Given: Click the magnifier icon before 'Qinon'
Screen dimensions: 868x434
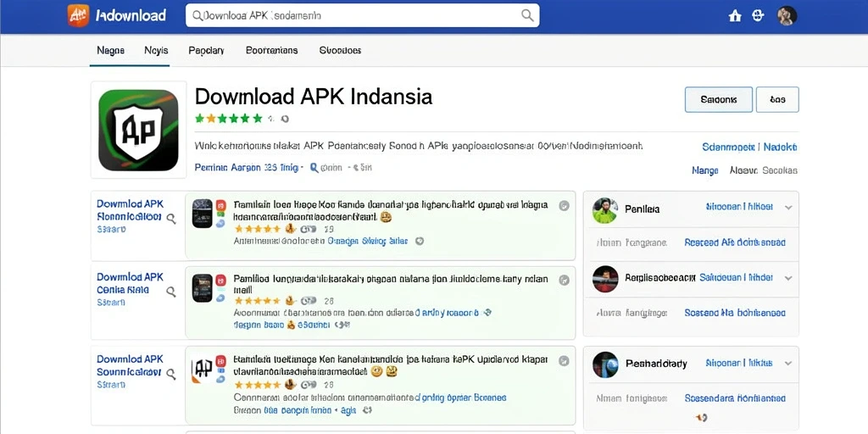Looking at the screenshot, I should [x=314, y=167].
